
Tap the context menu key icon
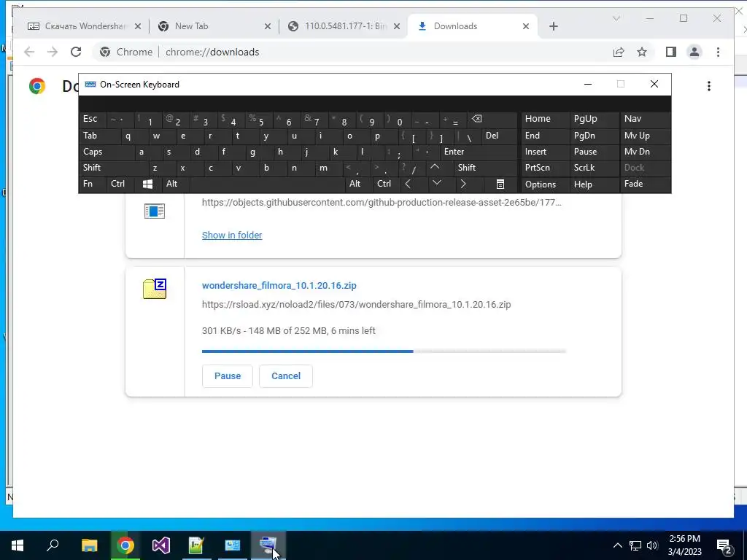click(x=500, y=184)
